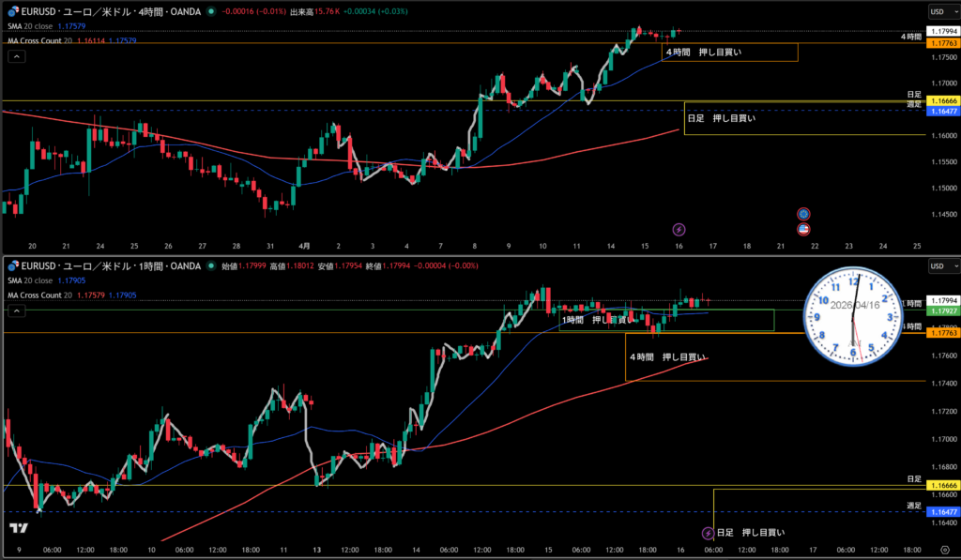Click the purple lightning icon on upper chart

tap(679, 229)
